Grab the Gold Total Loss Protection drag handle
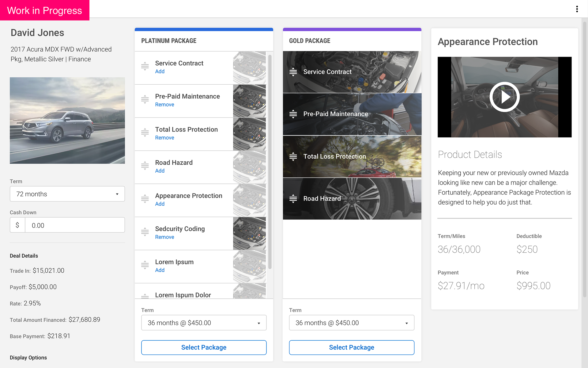Viewport: 588px width, 368px height. 293,156
